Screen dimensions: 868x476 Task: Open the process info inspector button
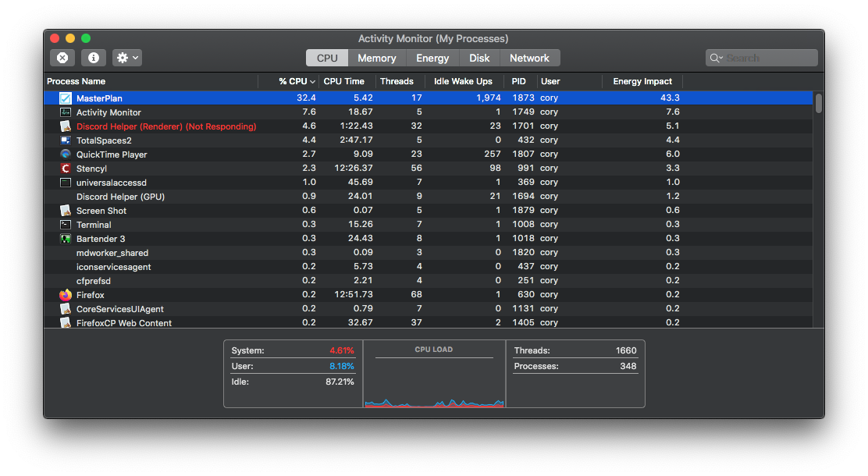[x=94, y=58]
